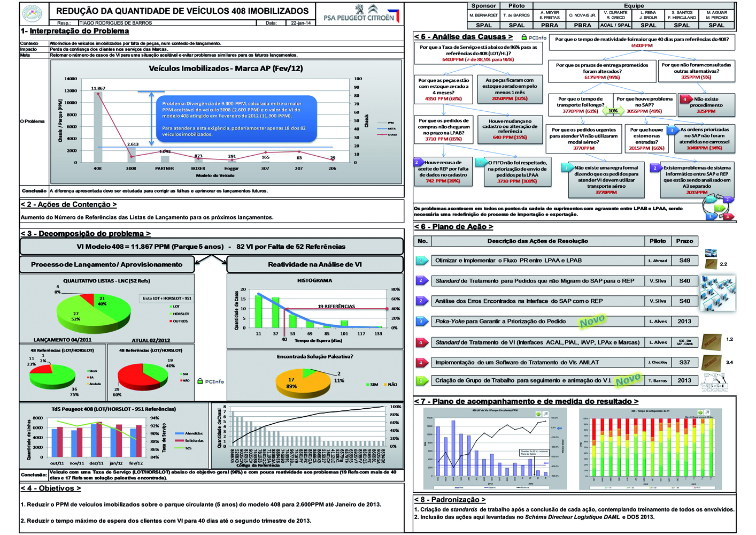The image size is (756, 535).
Task: Click 'VI Modelo 408 = 11.867 PPM' banner
Action: pos(211,247)
